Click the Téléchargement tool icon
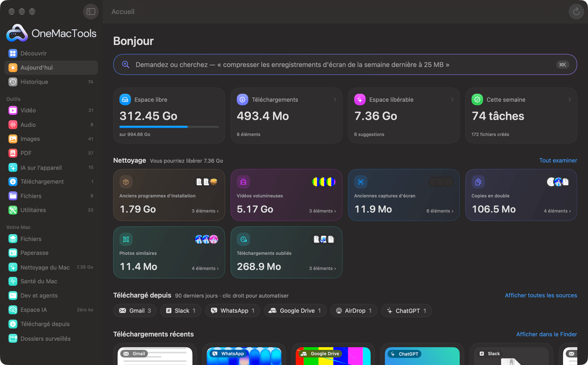588x365 pixels. 13,182
